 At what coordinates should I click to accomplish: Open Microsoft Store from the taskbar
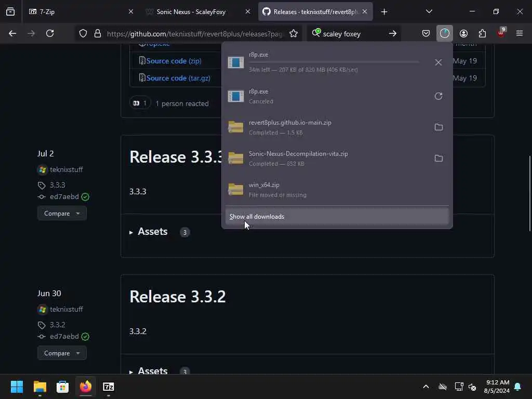62,387
